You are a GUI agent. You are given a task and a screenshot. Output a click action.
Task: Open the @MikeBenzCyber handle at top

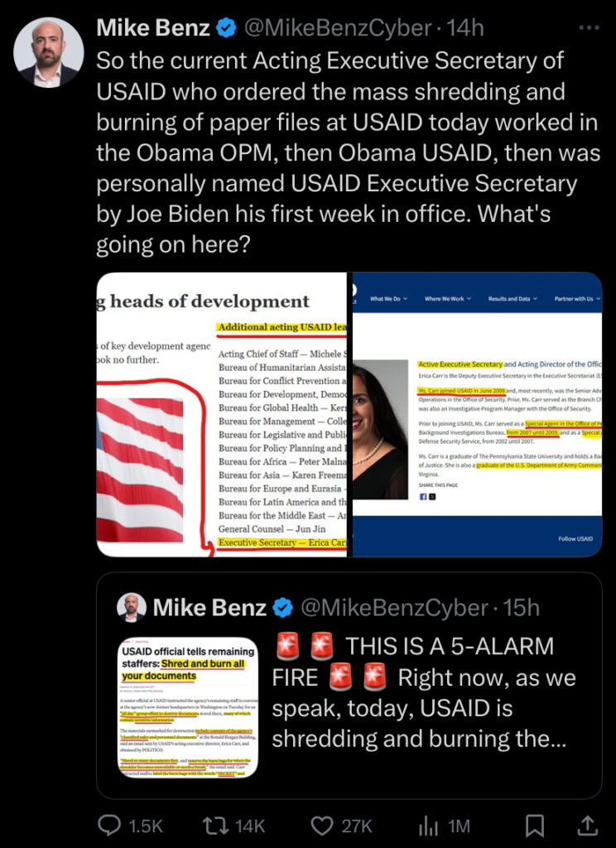[338, 28]
